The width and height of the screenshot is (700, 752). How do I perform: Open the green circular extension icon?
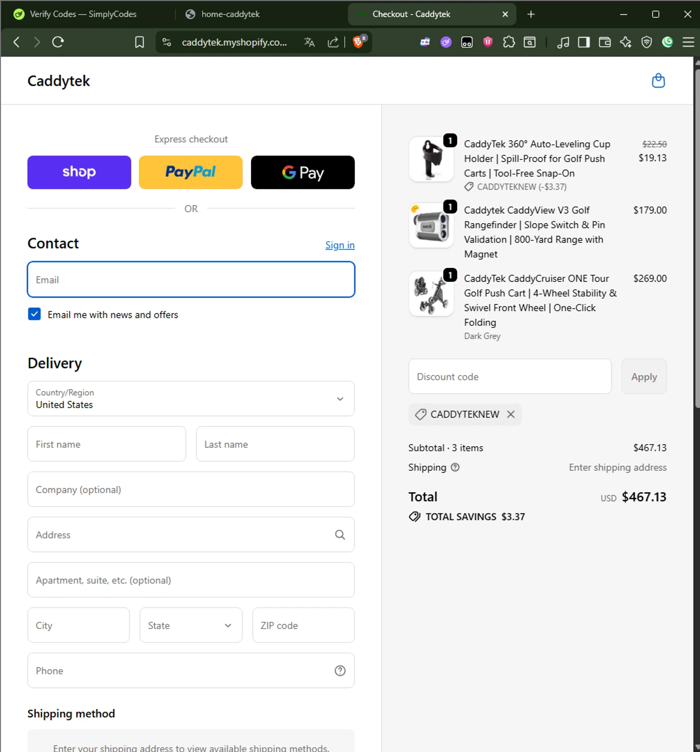tap(667, 42)
